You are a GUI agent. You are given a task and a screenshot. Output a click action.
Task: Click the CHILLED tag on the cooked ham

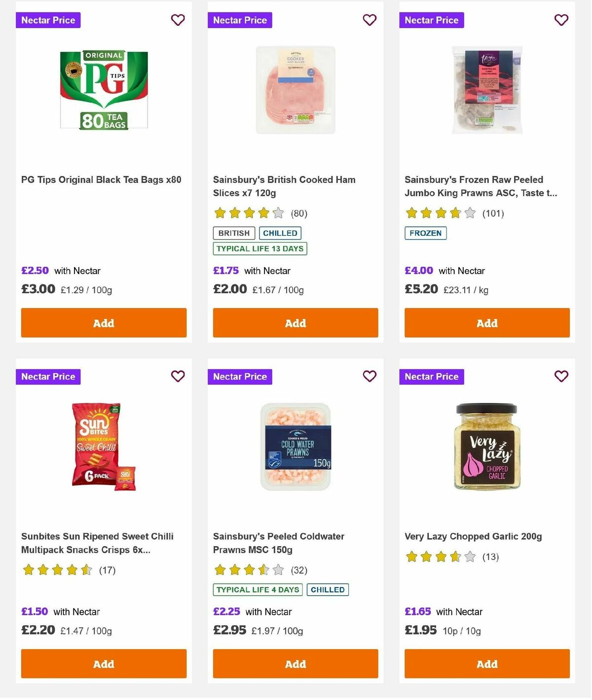(280, 233)
